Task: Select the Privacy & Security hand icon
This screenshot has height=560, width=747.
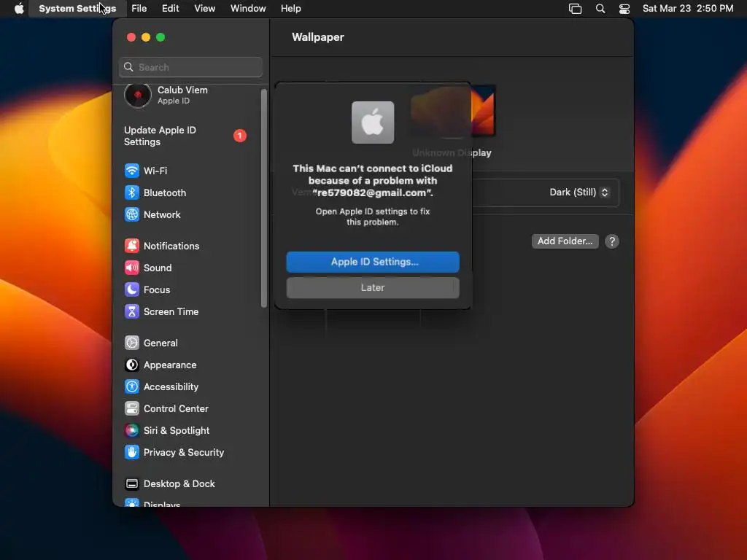Action: coord(132,452)
